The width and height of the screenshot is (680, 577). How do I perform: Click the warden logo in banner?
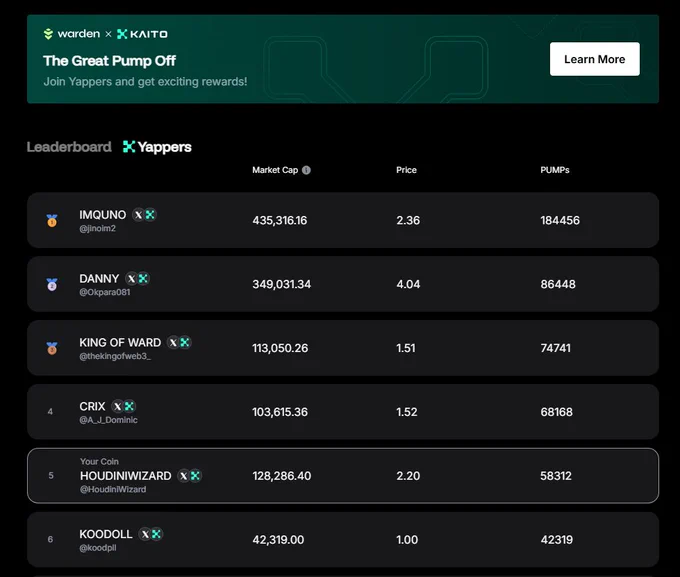(x=72, y=33)
